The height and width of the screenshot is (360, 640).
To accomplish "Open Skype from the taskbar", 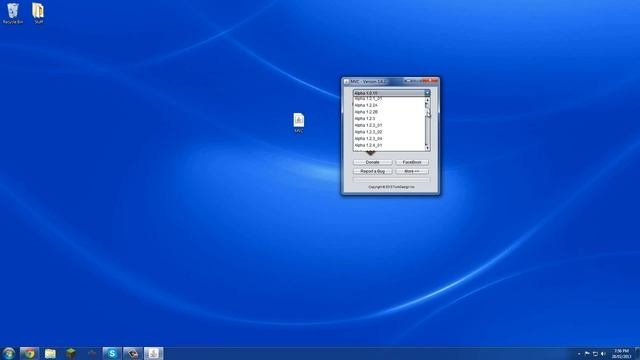I will point(112,353).
